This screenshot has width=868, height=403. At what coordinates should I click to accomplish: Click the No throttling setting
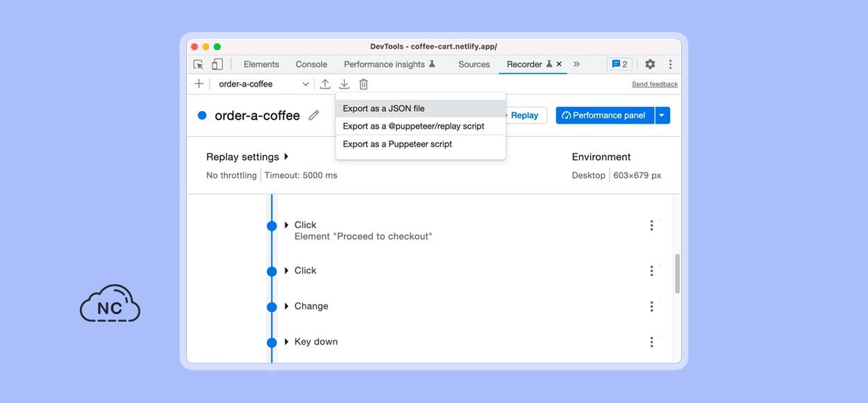point(231,175)
